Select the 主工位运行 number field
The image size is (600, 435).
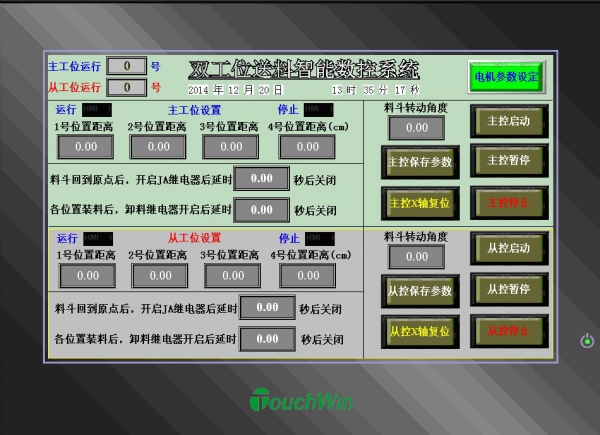pyautogui.click(x=126, y=66)
